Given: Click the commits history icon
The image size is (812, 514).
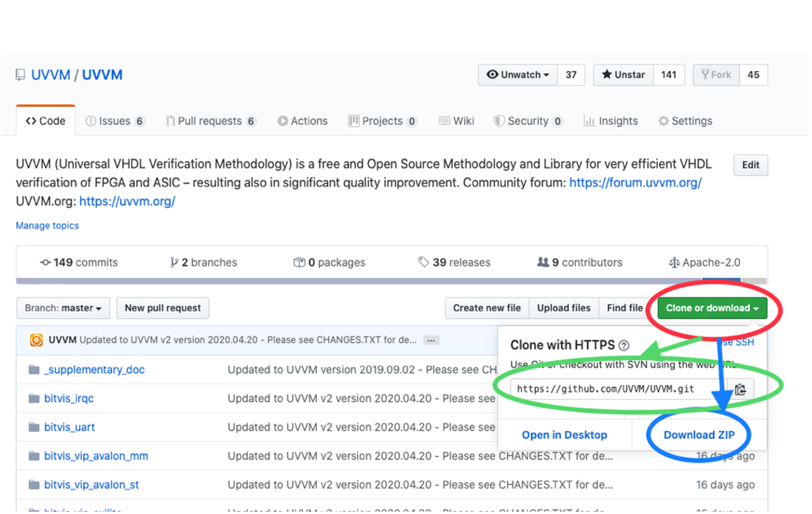Looking at the screenshot, I should click(x=46, y=262).
